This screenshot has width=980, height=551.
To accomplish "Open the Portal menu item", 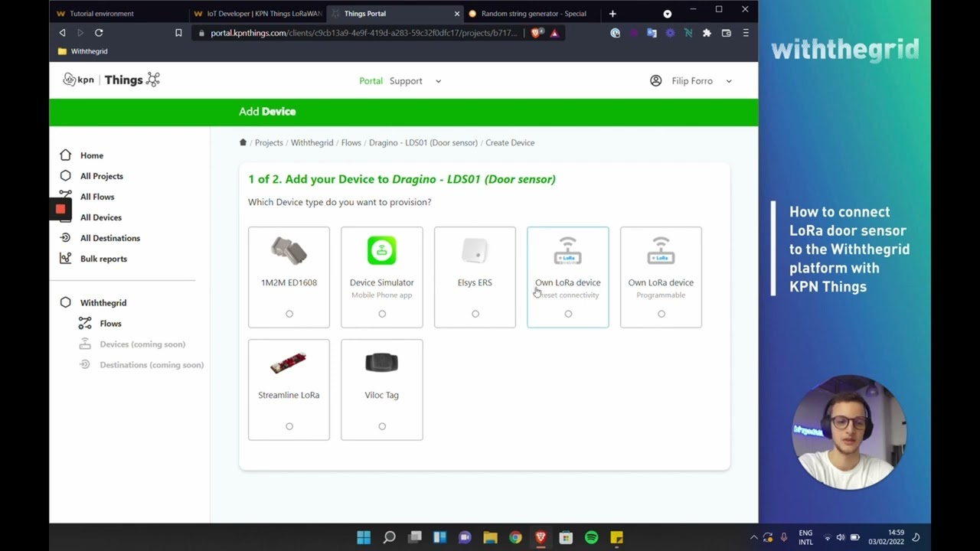I will (x=371, y=81).
